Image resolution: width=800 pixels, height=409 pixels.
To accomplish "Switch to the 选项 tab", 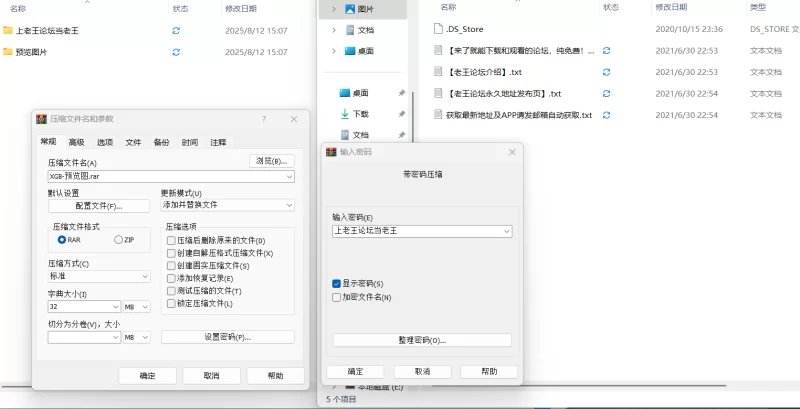I will [x=105, y=142].
